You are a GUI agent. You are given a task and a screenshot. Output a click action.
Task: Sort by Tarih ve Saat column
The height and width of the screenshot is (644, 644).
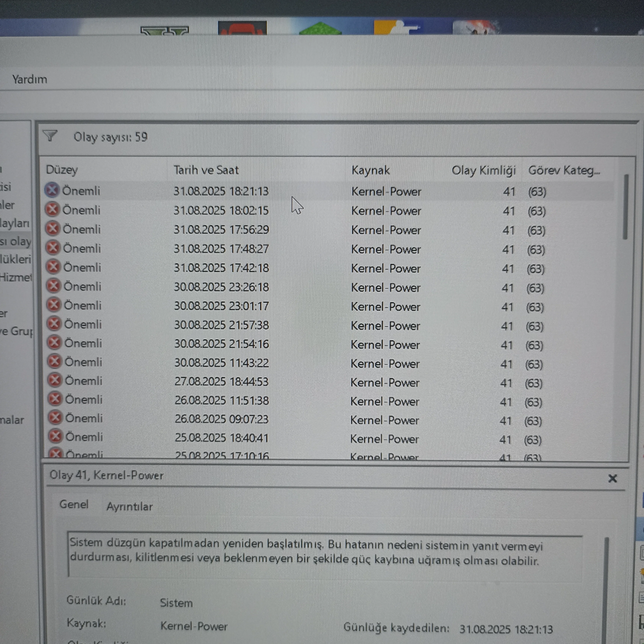tap(206, 170)
